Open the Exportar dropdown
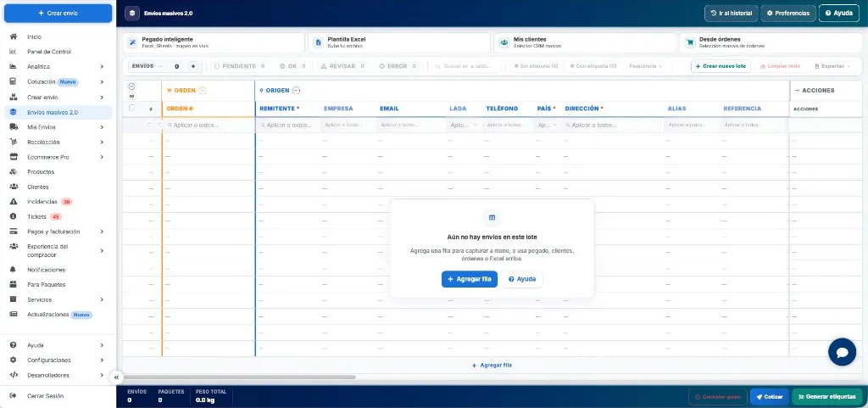 click(x=832, y=66)
